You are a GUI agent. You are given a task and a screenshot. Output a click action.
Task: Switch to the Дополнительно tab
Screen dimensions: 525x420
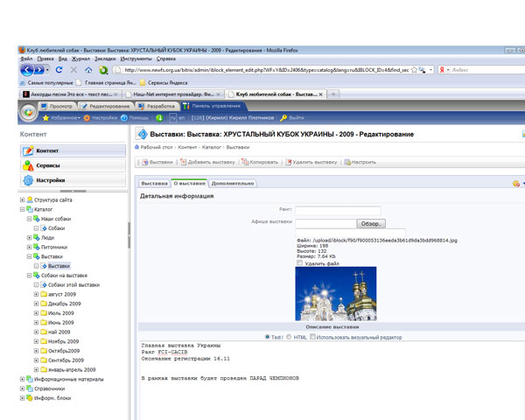pyautogui.click(x=232, y=184)
